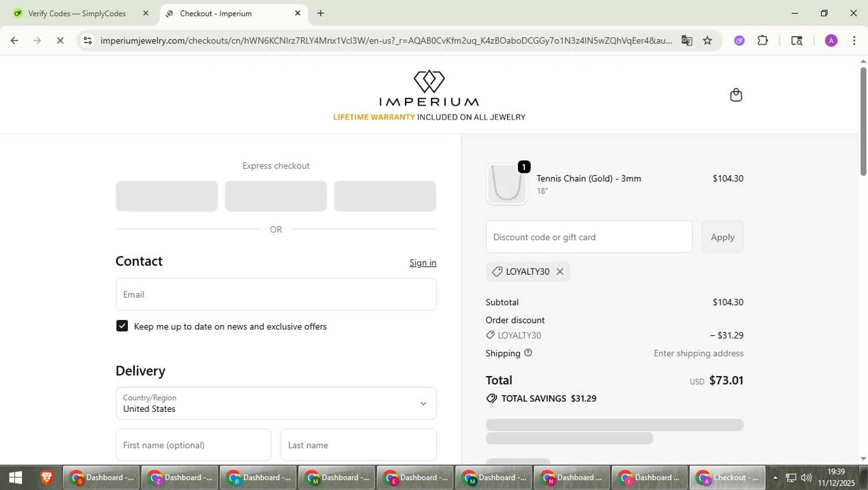
Task: Click the shipping help question mark icon
Action: (528, 353)
